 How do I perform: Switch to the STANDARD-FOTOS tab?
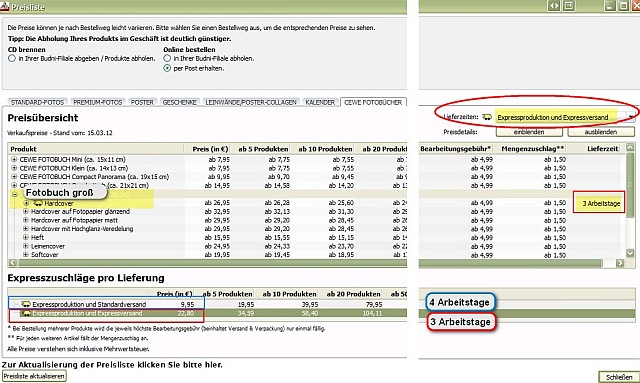click(x=38, y=102)
